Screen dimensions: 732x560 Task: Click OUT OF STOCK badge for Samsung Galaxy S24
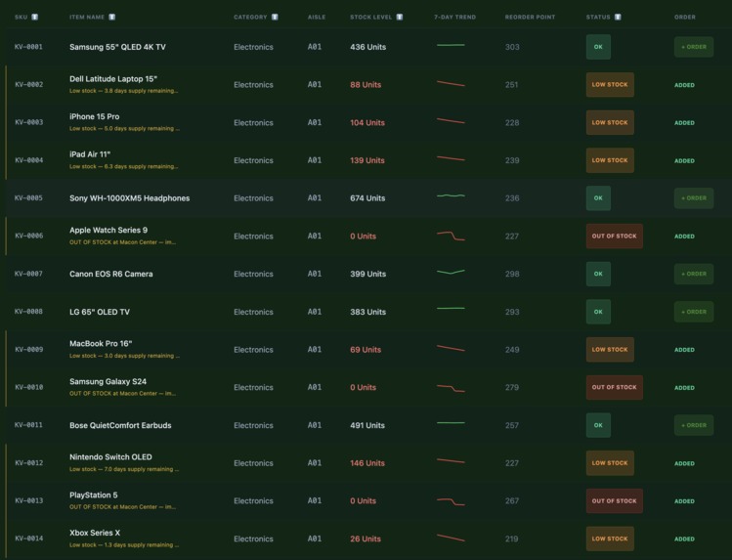point(615,387)
